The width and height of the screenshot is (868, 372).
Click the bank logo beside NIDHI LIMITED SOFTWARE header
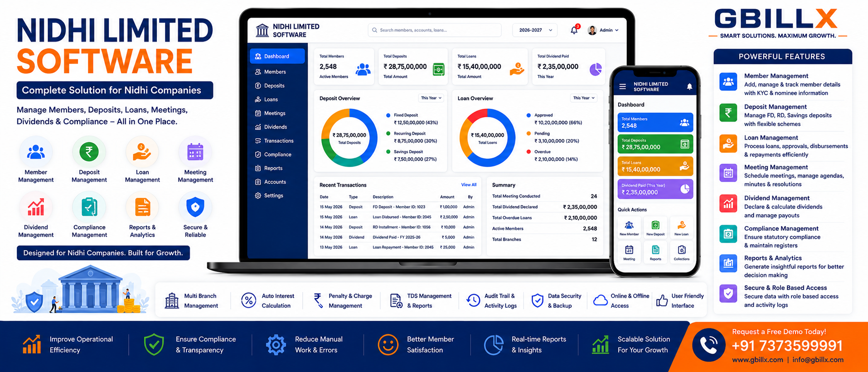[262, 30]
